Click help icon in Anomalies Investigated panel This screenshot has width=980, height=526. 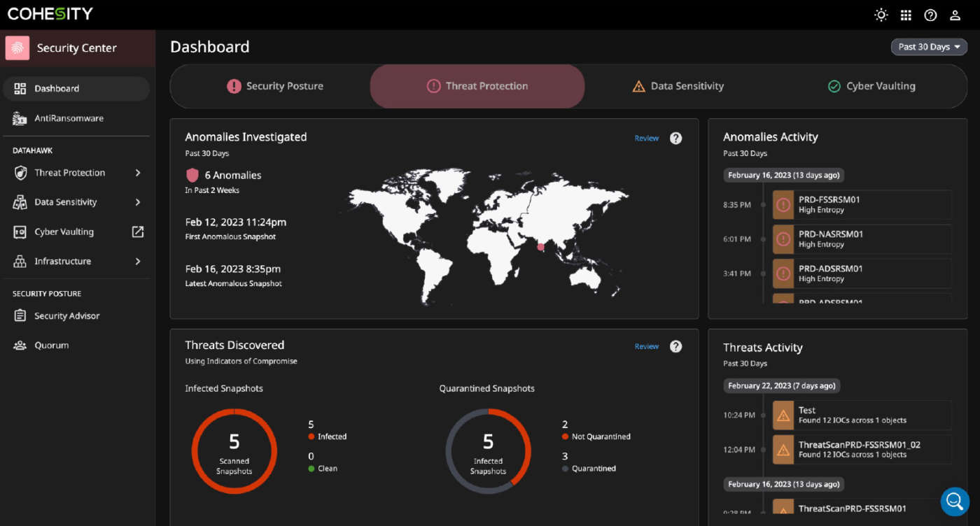click(x=675, y=138)
